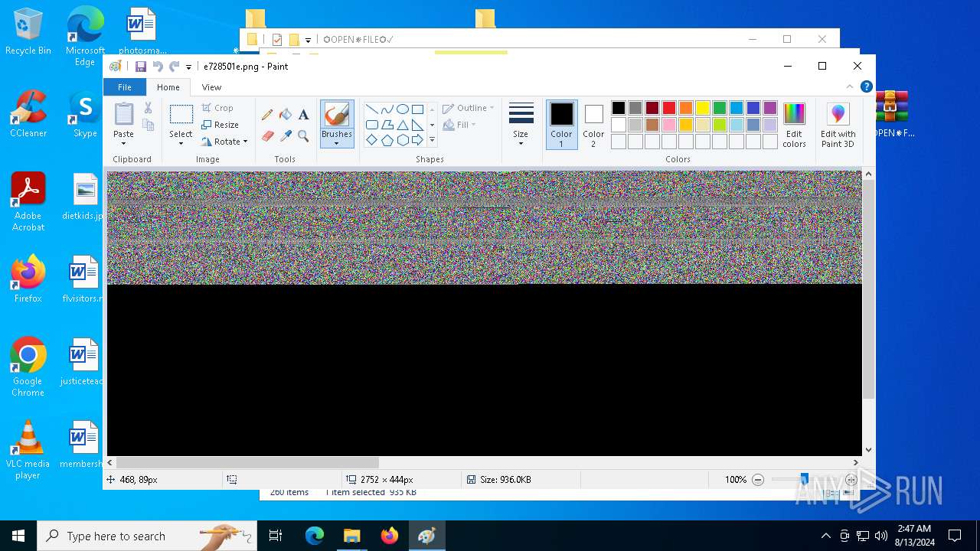The width and height of the screenshot is (980, 551).
Task: Expand the Shapes gallery More arrow
Action: [x=432, y=140]
